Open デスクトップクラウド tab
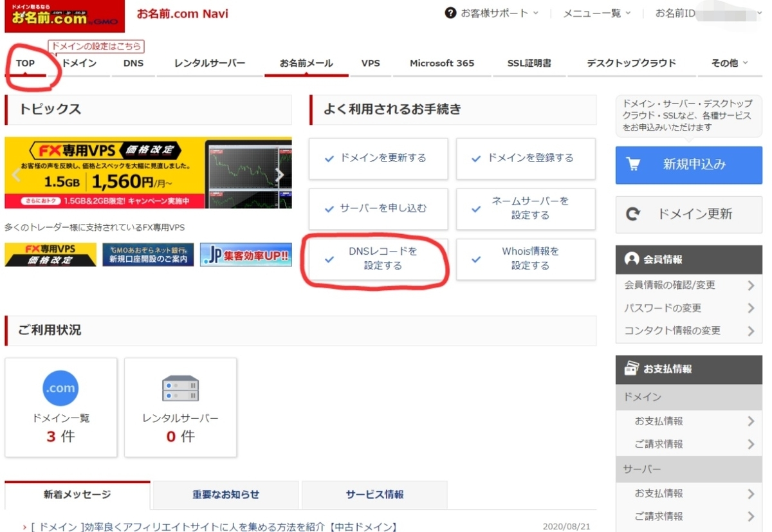 [x=631, y=63]
